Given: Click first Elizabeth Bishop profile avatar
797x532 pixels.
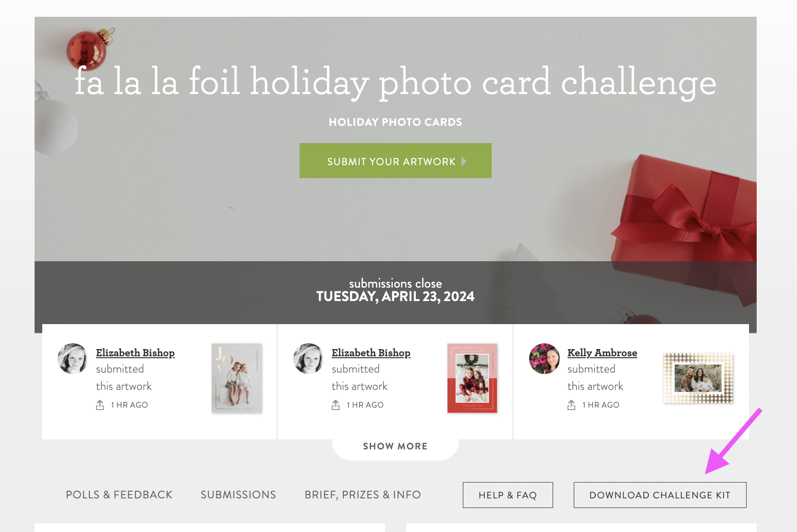Looking at the screenshot, I should [x=72, y=359].
